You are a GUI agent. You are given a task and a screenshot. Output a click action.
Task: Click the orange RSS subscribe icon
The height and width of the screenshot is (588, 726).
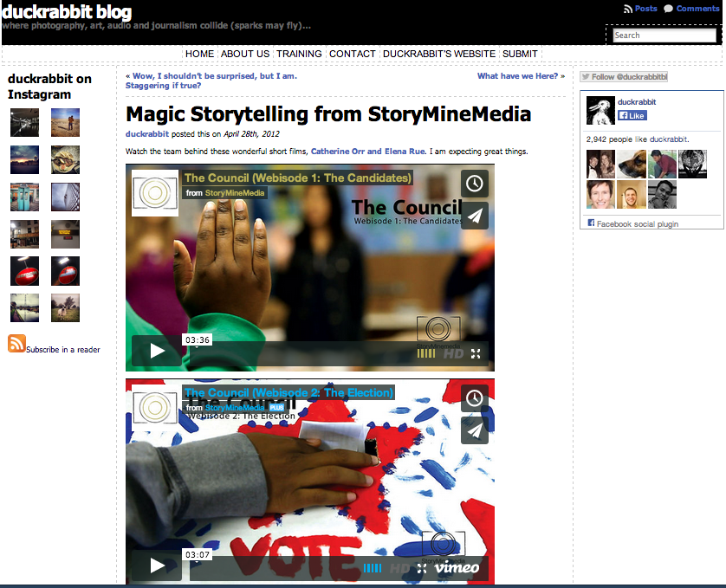(x=16, y=344)
